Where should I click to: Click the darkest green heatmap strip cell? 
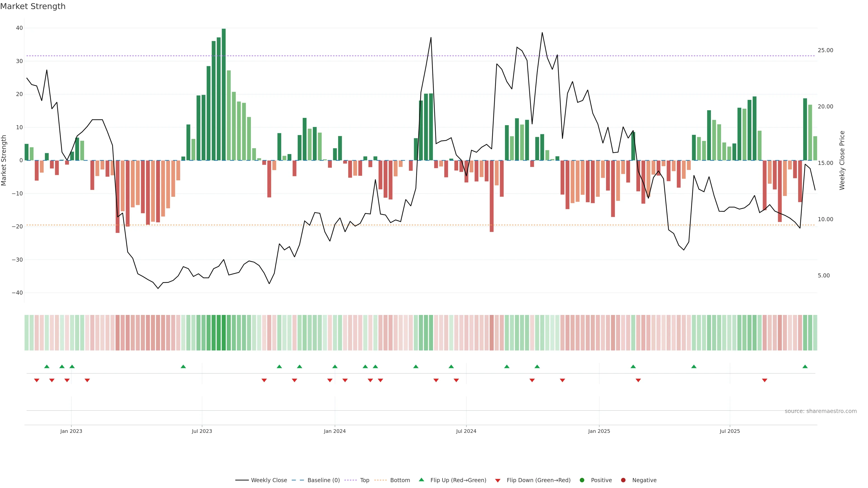click(x=224, y=333)
